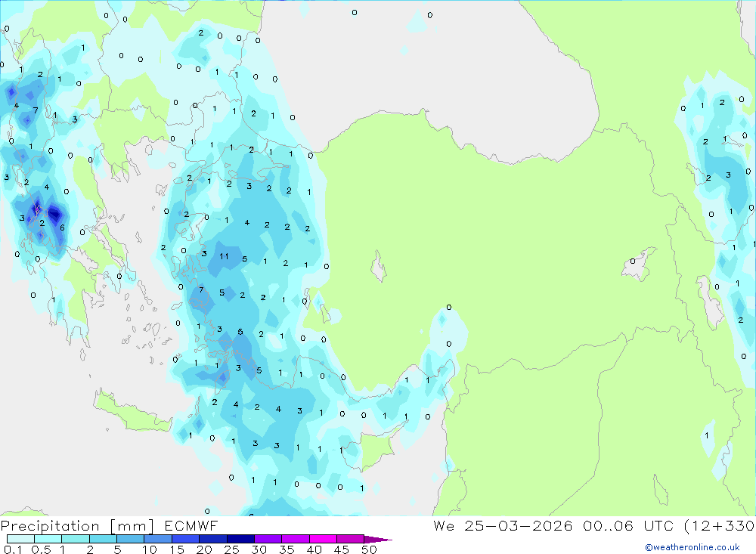This screenshot has height=554, width=756.
Task: Click the '6' precipitation value over Greece
Action: click(x=62, y=227)
